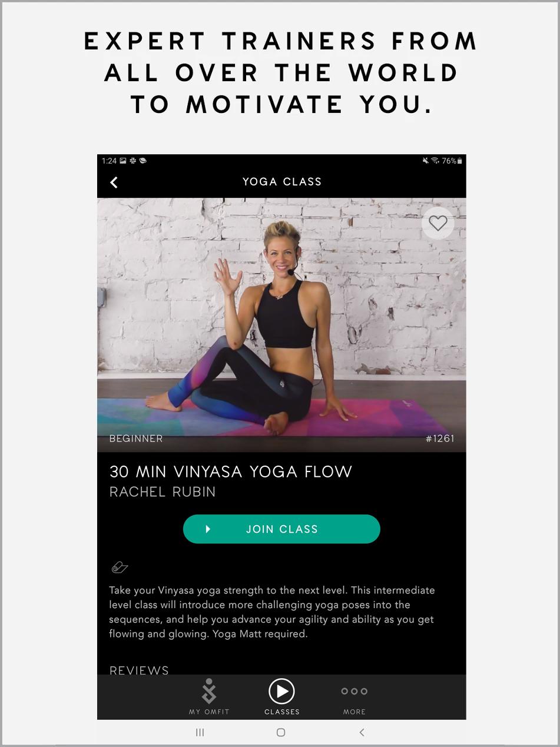Tap the Android home button
Screen dimensions: 560x747
pyautogui.click(x=281, y=732)
